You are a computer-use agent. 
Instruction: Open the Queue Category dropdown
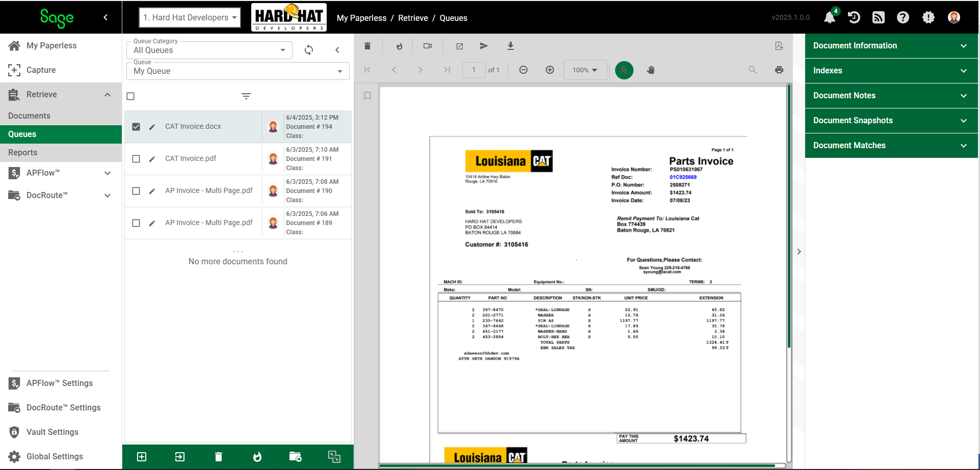pos(209,50)
